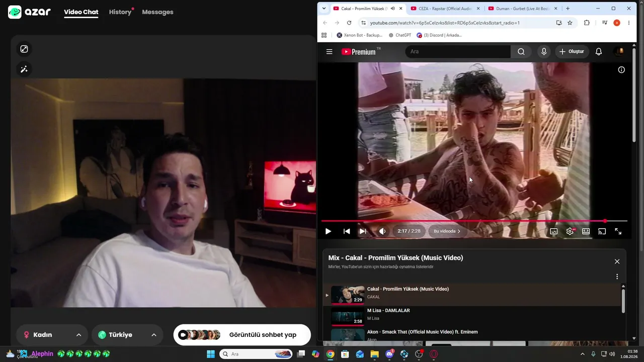Open the Chrome profile avatar
The width and height of the screenshot is (644, 362).
(617, 23)
